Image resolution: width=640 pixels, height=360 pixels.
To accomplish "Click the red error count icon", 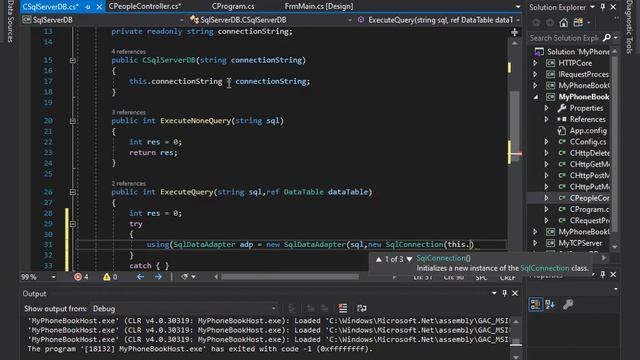I will (x=78, y=277).
